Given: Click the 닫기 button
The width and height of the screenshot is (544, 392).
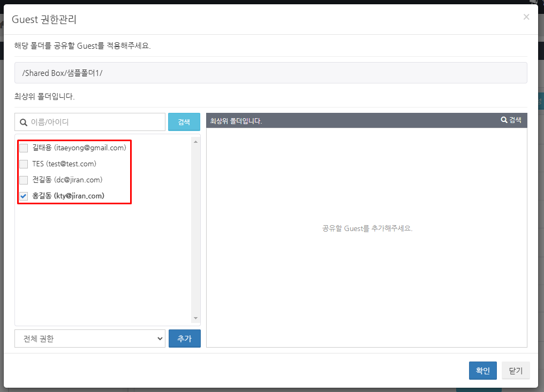Looking at the screenshot, I should (516, 371).
